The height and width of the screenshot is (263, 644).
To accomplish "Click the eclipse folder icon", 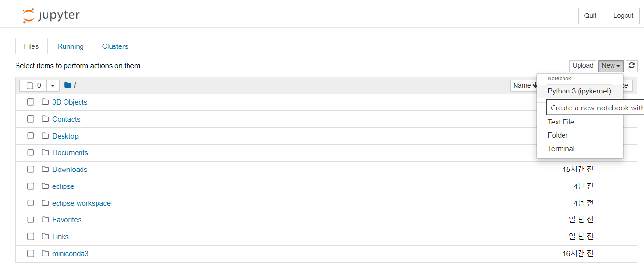I will coord(46,186).
